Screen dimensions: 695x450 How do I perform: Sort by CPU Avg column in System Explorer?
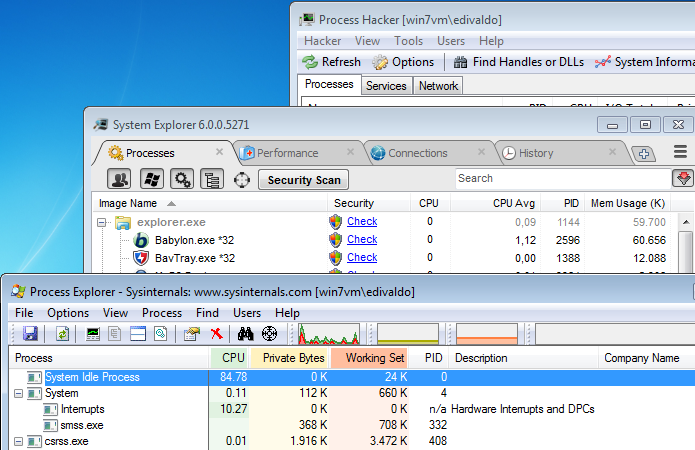click(496, 203)
